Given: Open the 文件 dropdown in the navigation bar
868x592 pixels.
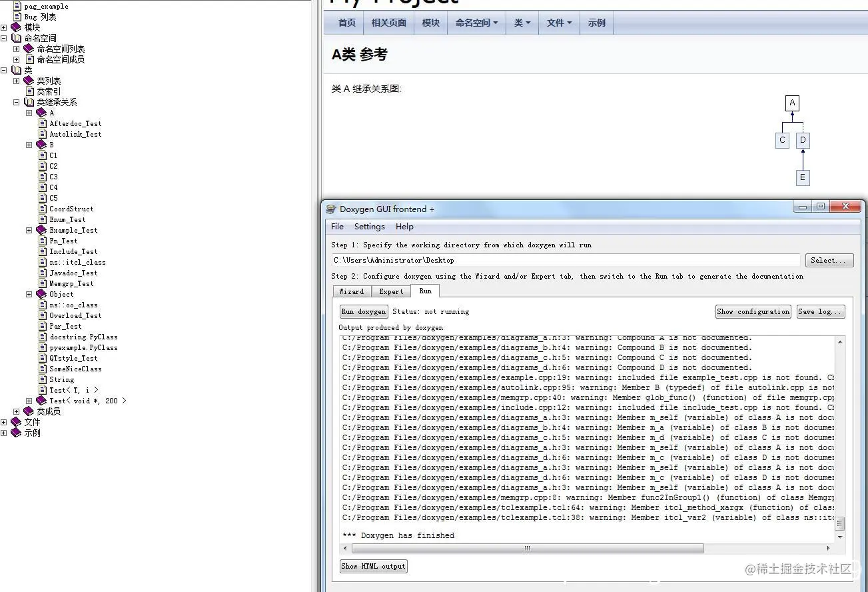Looking at the screenshot, I should (559, 23).
